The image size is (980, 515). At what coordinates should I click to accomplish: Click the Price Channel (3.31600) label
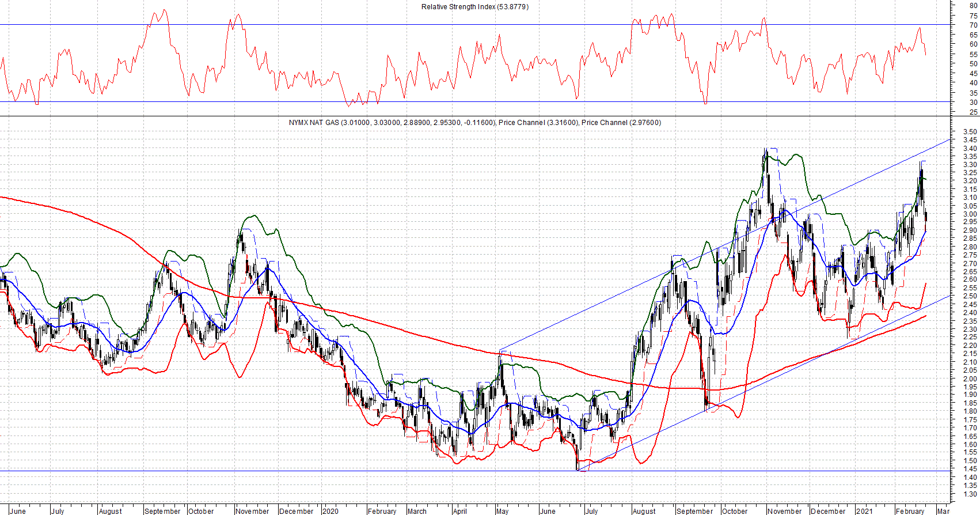point(538,123)
